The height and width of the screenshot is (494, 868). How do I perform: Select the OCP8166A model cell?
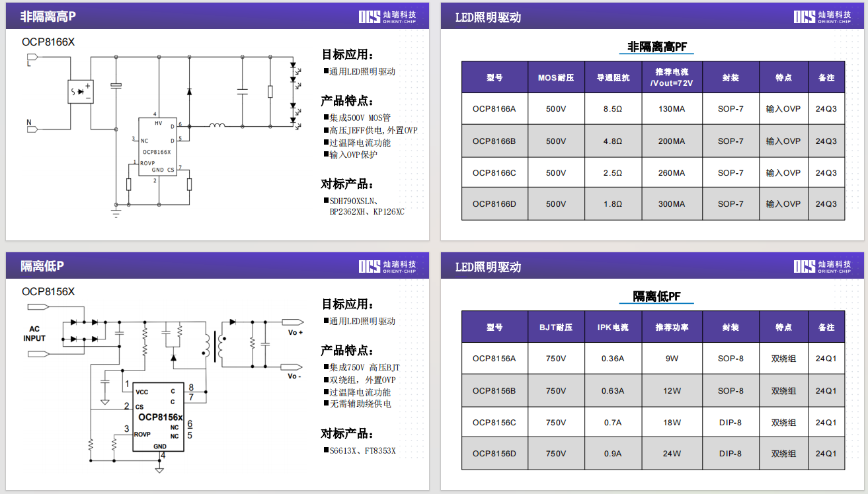pyautogui.click(x=494, y=109)
